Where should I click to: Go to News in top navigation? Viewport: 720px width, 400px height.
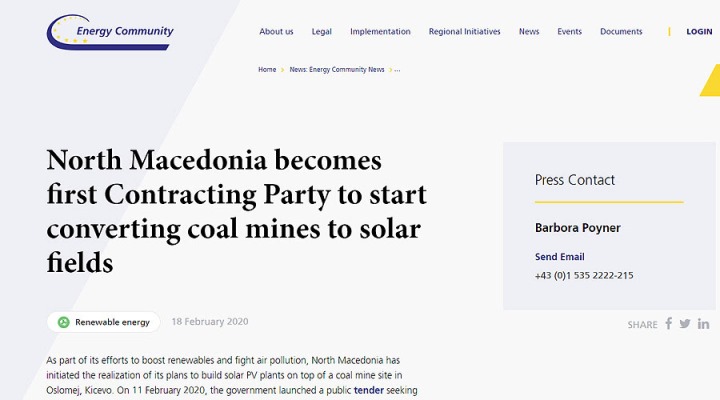tap(529, 32)
